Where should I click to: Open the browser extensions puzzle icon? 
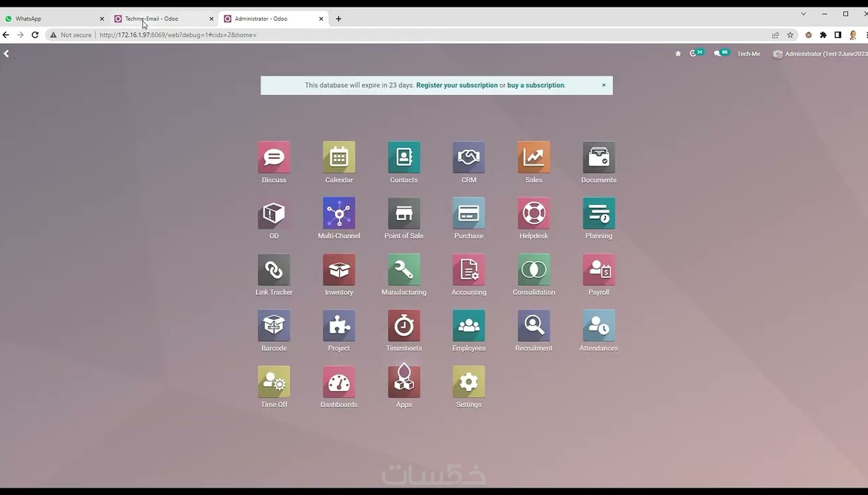click(x=823, y=35)
